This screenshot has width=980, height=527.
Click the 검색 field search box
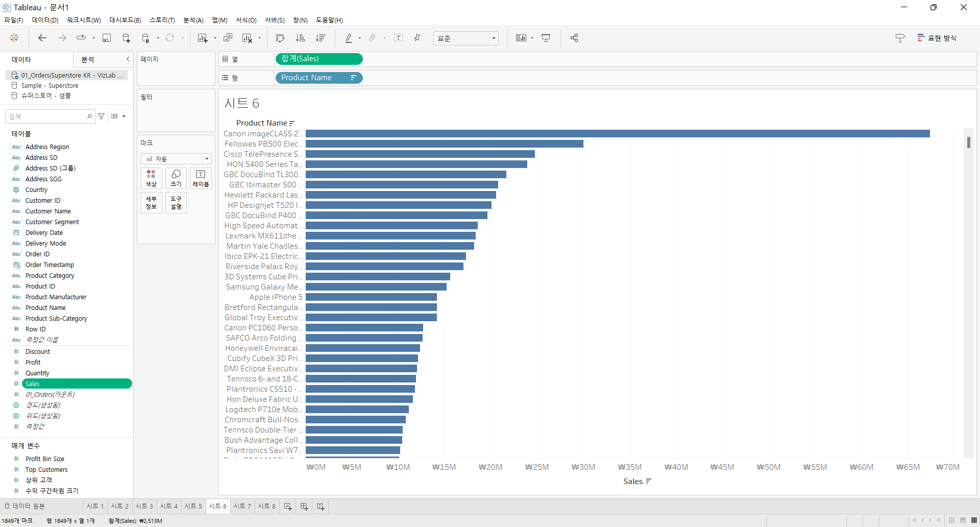pos(50,116)
